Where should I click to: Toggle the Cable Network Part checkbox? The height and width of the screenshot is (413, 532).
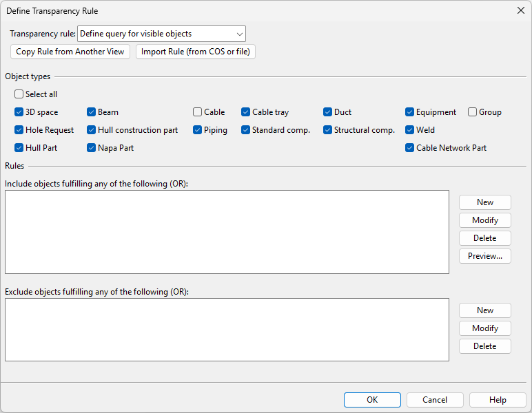coord(410,148)
